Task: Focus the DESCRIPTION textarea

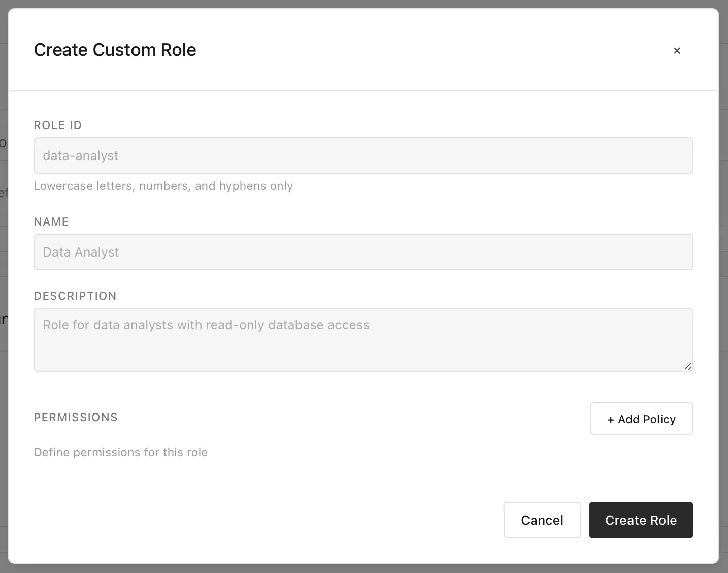Action: (363, 339)
